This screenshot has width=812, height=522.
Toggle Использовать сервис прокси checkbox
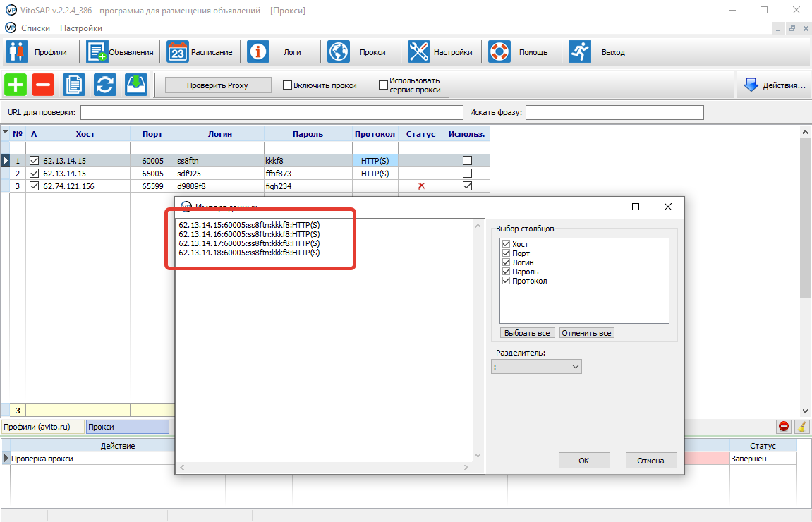[384, 85]
